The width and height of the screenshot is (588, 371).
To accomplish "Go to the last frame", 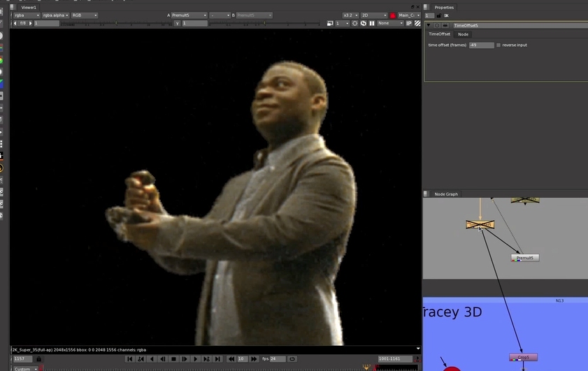I will tap(217, 359).
